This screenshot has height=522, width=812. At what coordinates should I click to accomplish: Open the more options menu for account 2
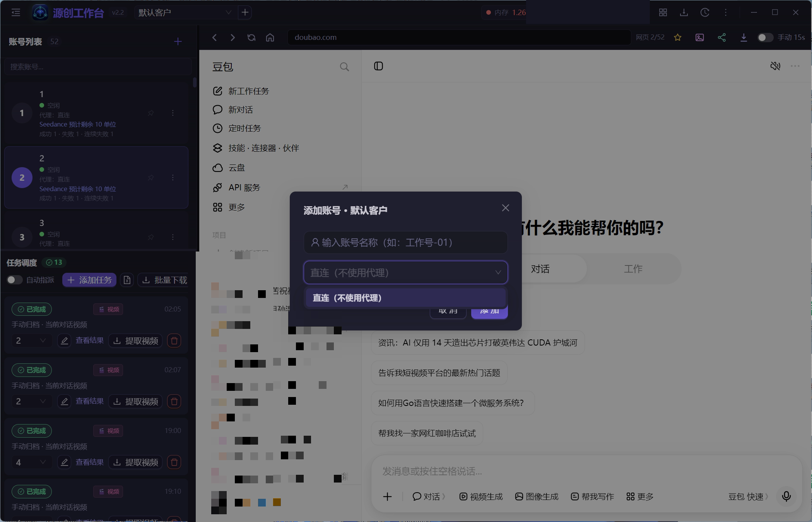(173, 178)
